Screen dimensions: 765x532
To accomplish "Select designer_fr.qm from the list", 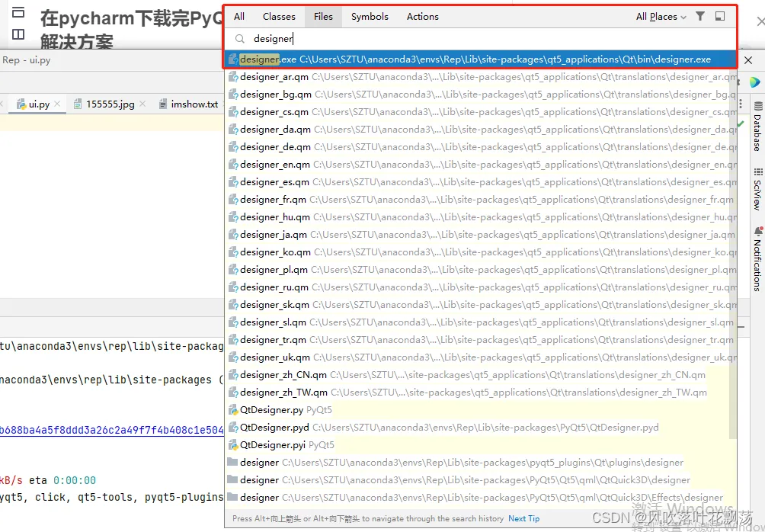I will (x=481, y=200).
